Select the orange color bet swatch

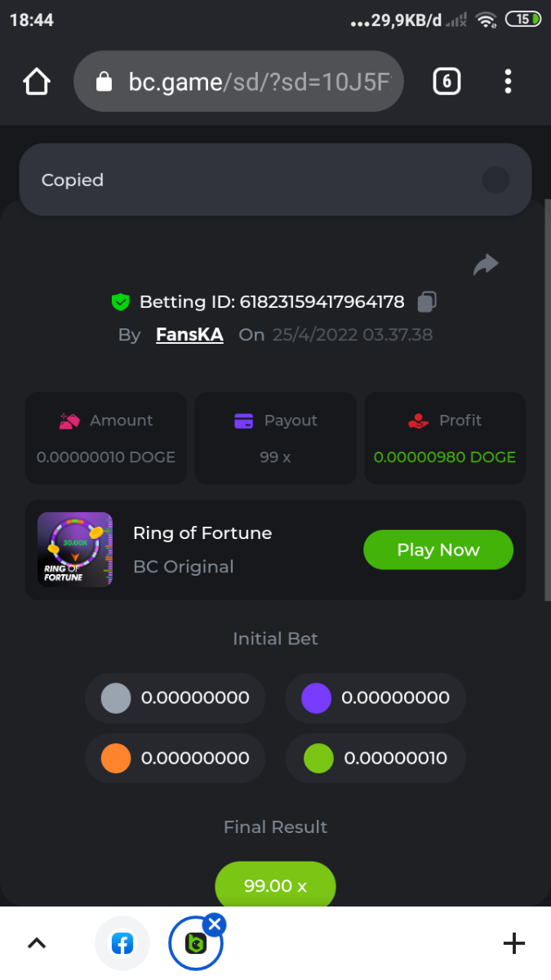(116, 758)
